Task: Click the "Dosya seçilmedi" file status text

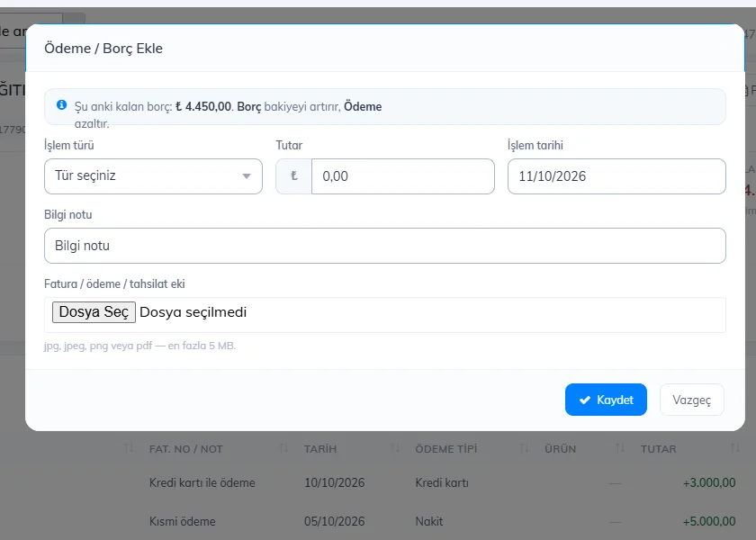Action: pyautogui.click(x=193, y=312)
